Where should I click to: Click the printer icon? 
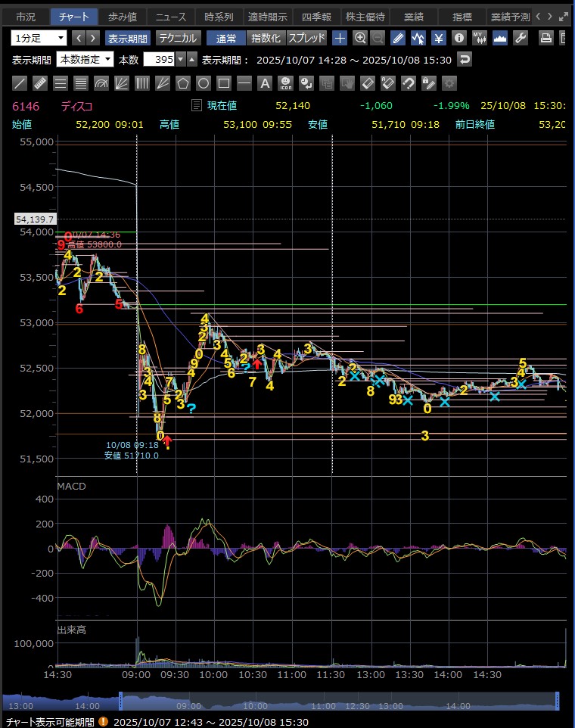click(545, 38)
